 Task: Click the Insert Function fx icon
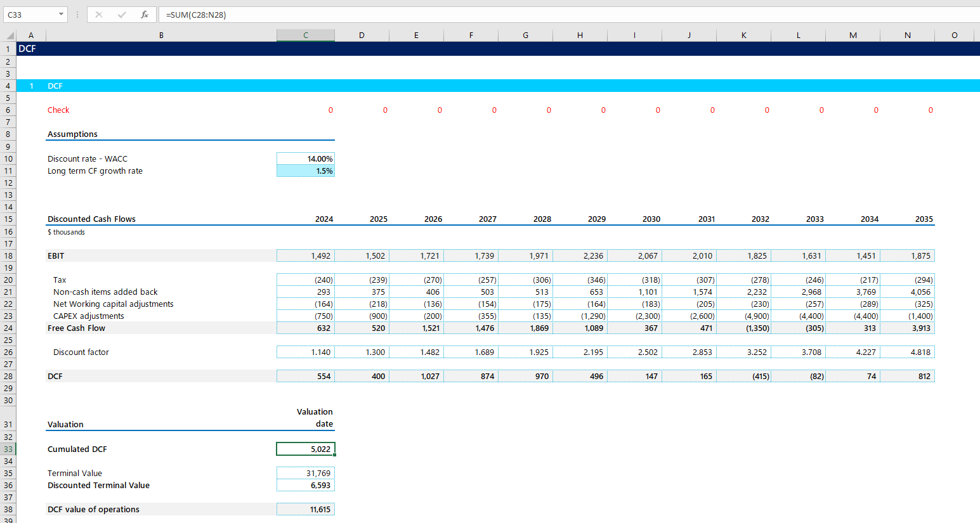pyautogui.click(x=145, y=15)
